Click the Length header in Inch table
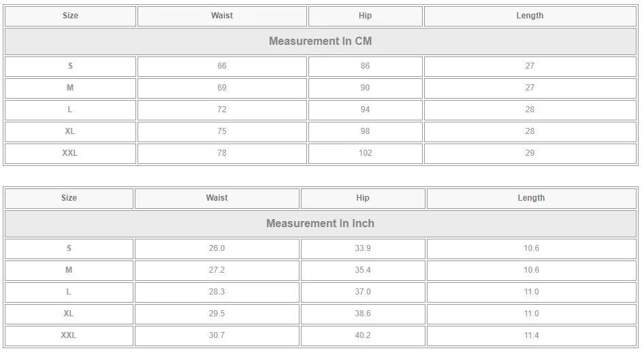The width and height of the screenshot is (644, 353). 531,198
